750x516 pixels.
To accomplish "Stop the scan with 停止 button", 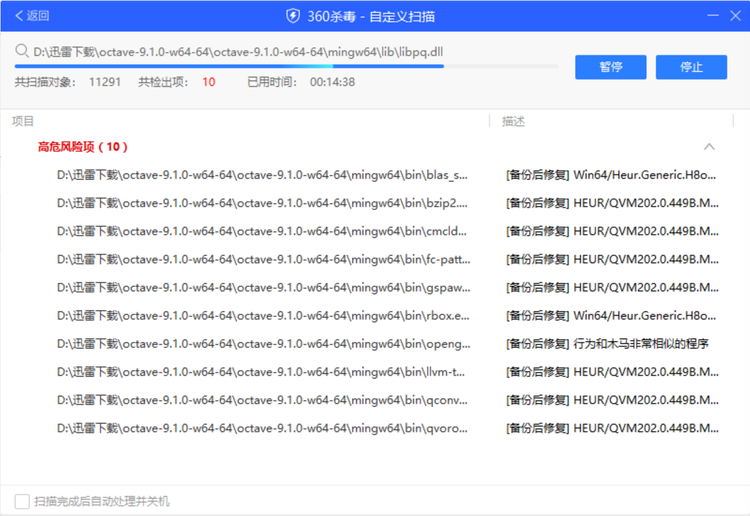I will [x=691, y=67].
